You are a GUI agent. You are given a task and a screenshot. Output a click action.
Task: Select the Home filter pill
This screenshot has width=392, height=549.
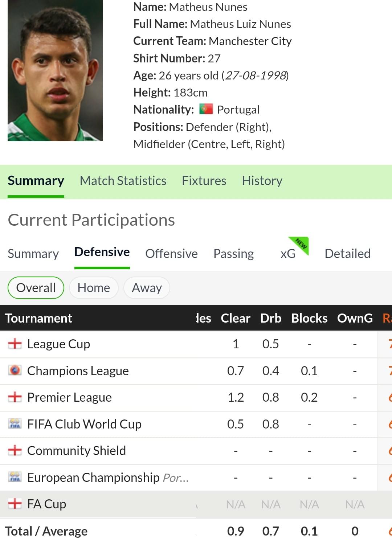pyautogui.click(x=94, y=288)
